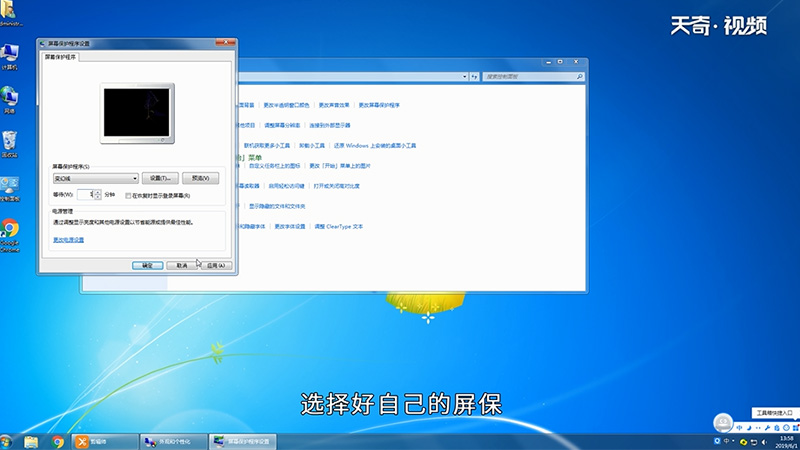Expand the address bar history dropdown arrow

[464, 77]
